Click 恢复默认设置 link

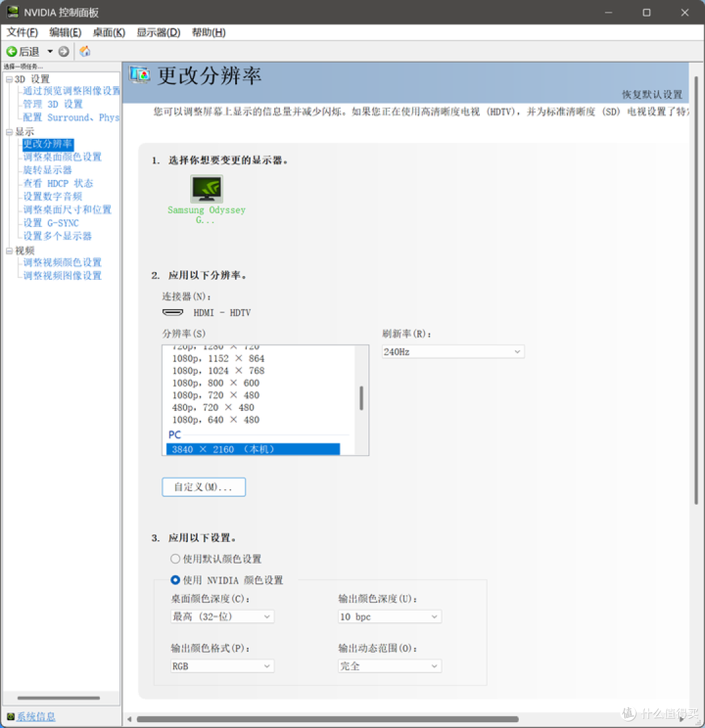tap(652, 95)
